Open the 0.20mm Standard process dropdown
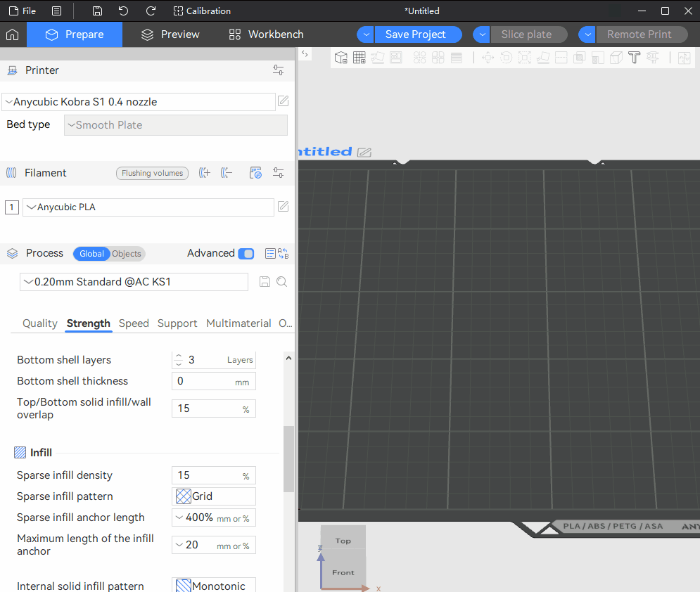Viewport: 700px width, 592px height. pyautogui.click(x=134, y=281)
